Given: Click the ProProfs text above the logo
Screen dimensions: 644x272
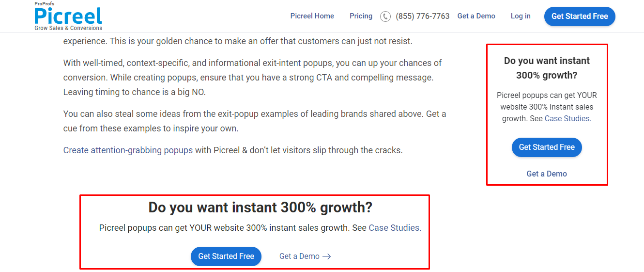Looking at the screenshot, I should [45, 4].
